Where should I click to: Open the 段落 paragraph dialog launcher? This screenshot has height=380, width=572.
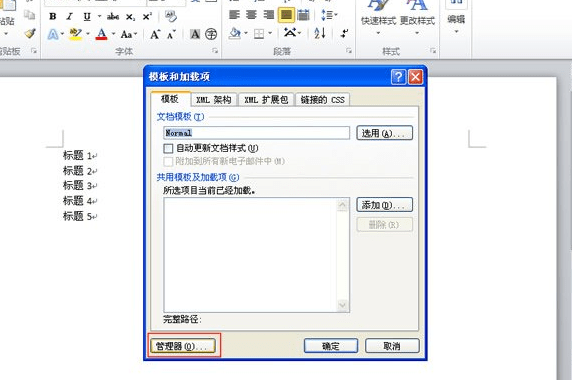coord(349,51)
